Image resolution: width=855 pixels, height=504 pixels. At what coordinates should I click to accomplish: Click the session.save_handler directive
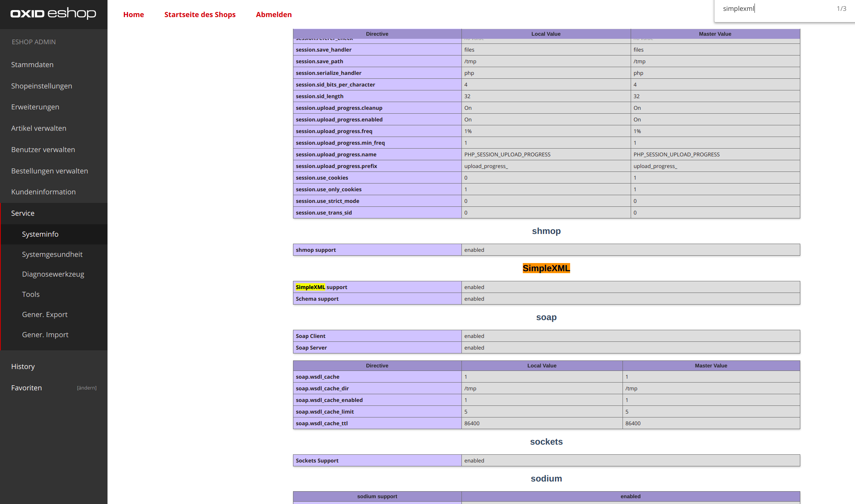(x=324, y=50)
